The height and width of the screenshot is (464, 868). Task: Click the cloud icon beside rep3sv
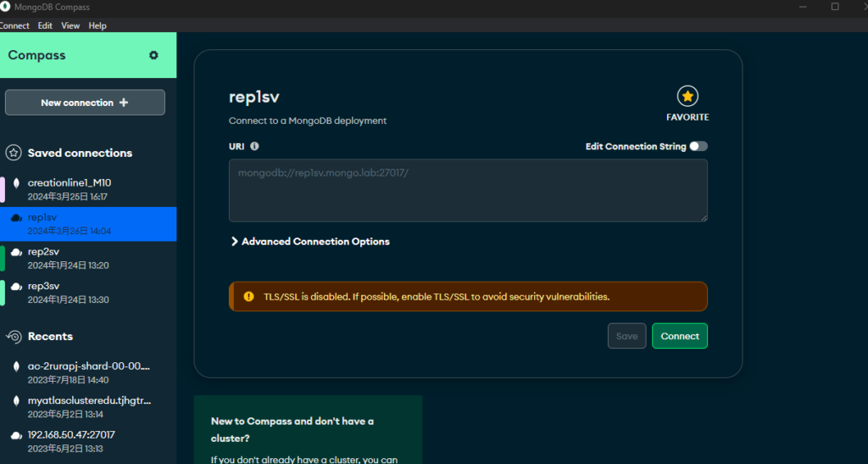pos(17,286)
